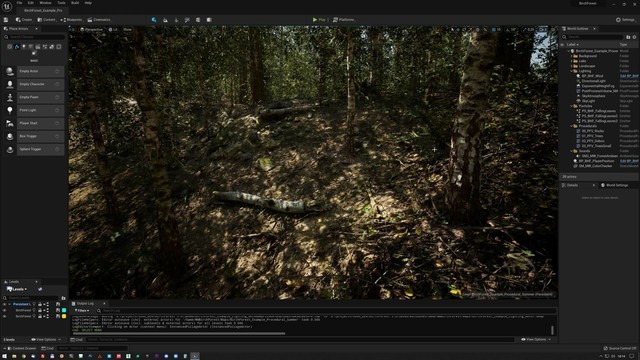Image resolution: width=640 pixels, height=360 pixels.
Task: Switch to Foliage mode icon
Action: [x=176, y=20]
